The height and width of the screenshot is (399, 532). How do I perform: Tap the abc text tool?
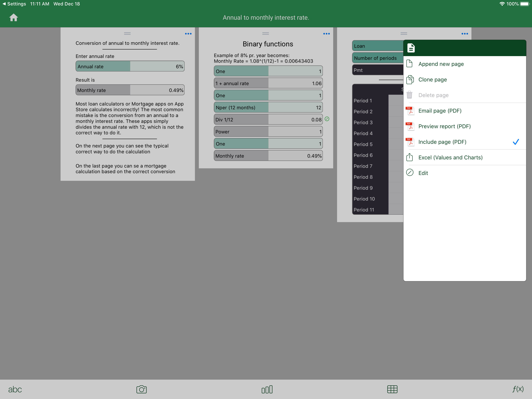pyautogui.click(x=15, y=389)
